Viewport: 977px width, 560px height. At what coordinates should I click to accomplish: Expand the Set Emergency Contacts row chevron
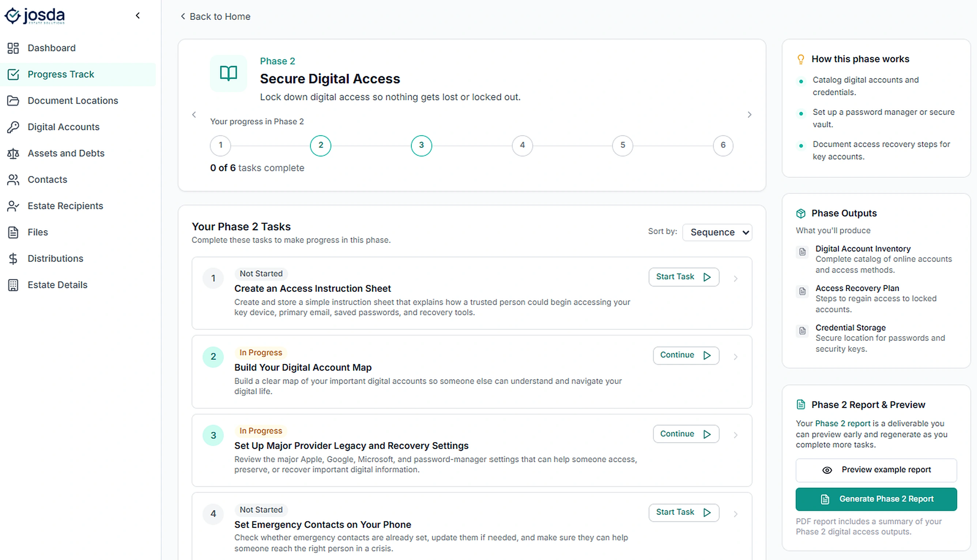click(x=735, y=514)
